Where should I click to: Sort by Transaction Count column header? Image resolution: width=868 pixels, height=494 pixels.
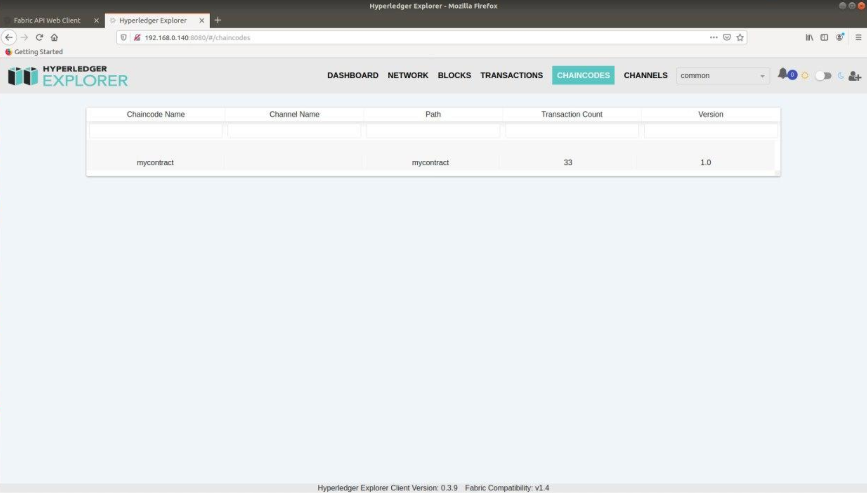pyautogui.click(x=572, y=115)
